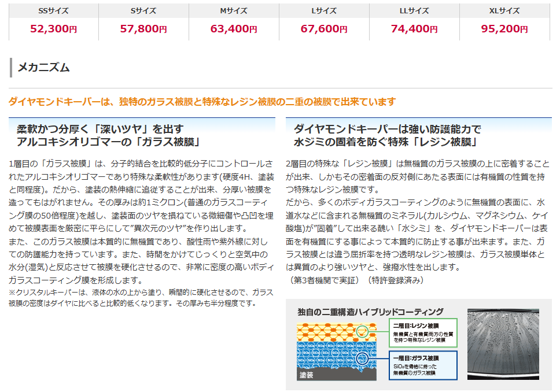Image resolution: width=560 pixels, height=392 pixels.
Task: Click the orange ダイヤモンドキーパー subtitle text
Action: [x=202, y=102]
